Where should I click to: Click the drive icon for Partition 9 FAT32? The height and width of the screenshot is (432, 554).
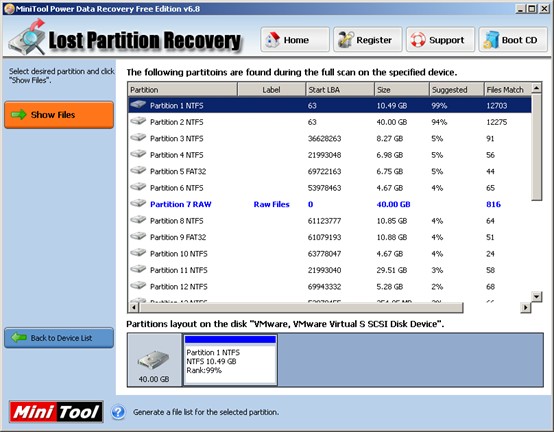click(x=138, y=236)
